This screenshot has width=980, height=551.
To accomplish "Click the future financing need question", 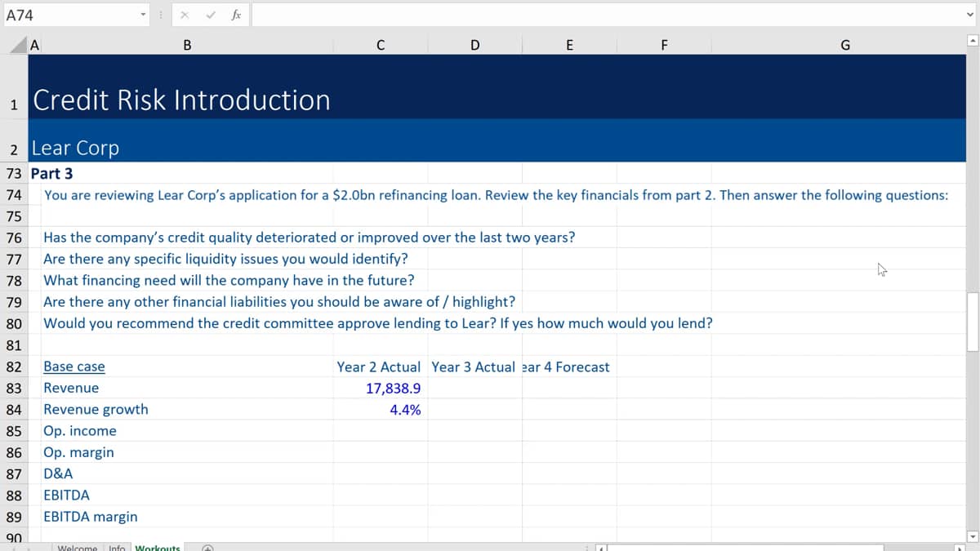I will (x=229, y=280).
